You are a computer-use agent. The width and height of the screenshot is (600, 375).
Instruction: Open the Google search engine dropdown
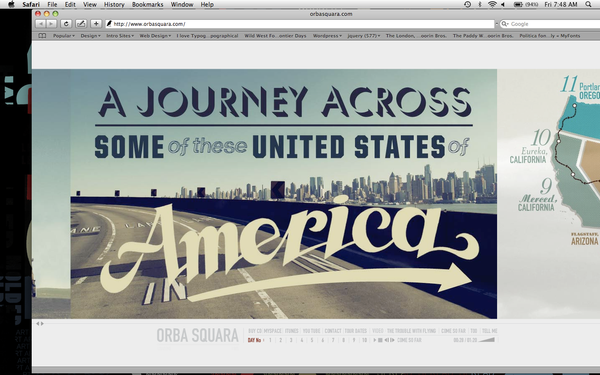(505, 24)
